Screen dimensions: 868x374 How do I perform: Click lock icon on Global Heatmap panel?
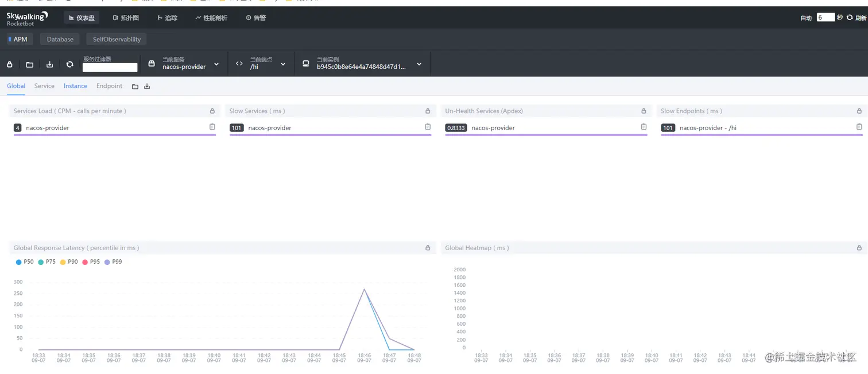[859, 248]
